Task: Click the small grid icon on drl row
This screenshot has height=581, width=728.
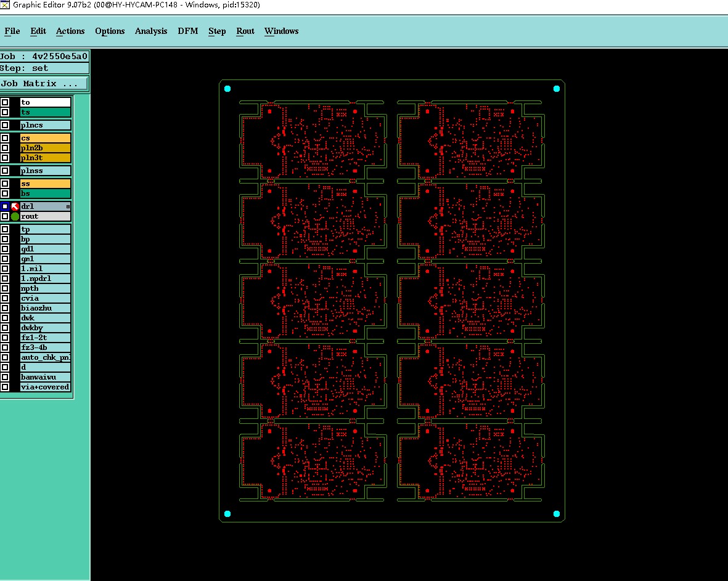Action: click(x=68, y=206)
